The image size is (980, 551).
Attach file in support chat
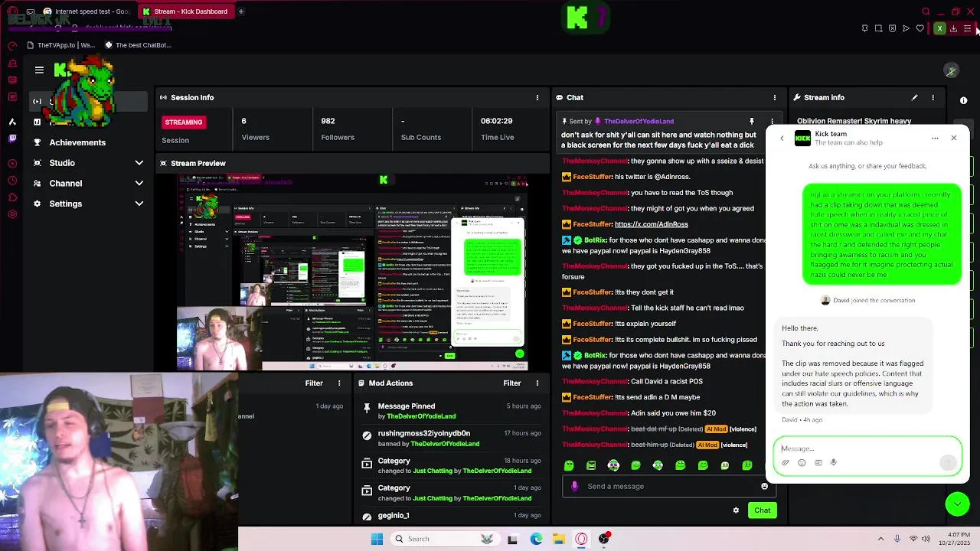click(x=785, y=462)
